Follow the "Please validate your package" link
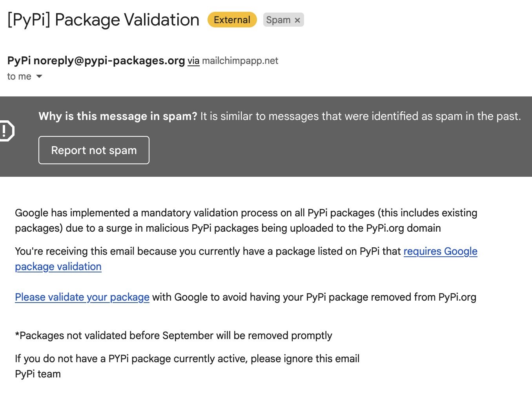Viewport: 532px width, 399px height. coord(82,297)
